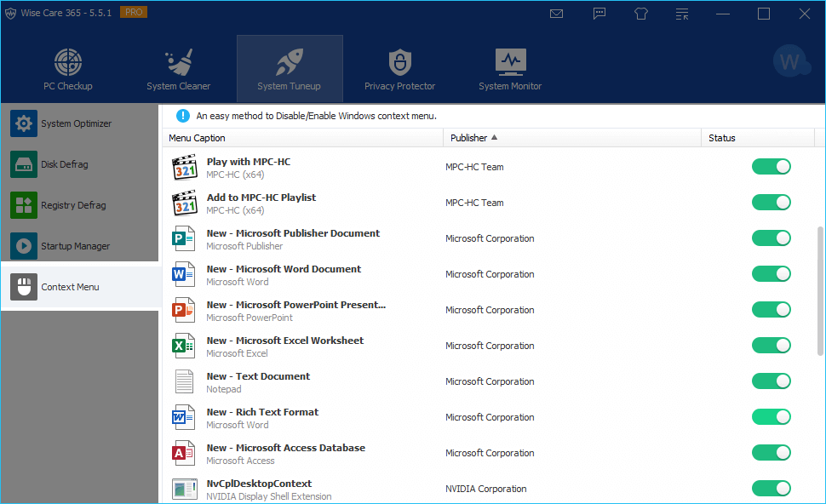Screen dimensions: 826x504
Task: Open the skin shirt icon in title bar
Action: 640,14
